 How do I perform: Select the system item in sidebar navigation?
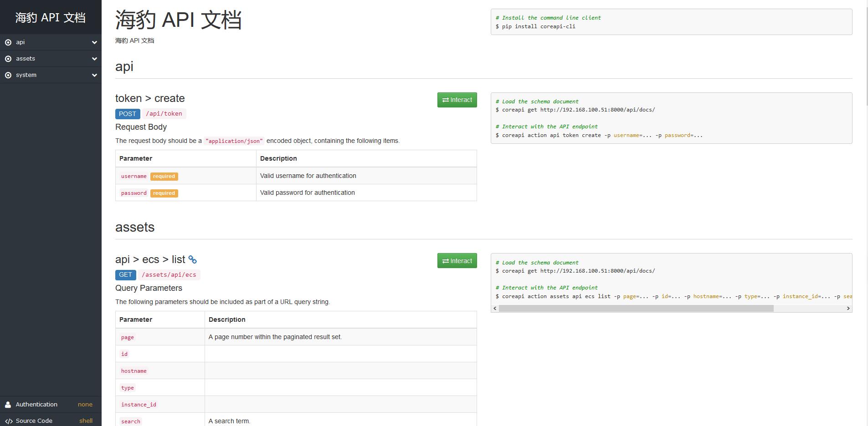[26, 75]
